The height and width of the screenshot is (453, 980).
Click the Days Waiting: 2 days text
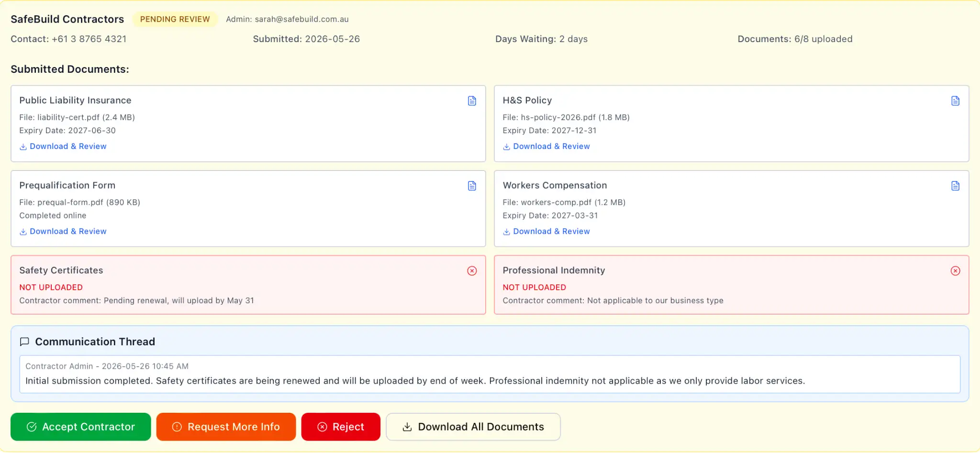pyautogui.click(x=541, y=39)
